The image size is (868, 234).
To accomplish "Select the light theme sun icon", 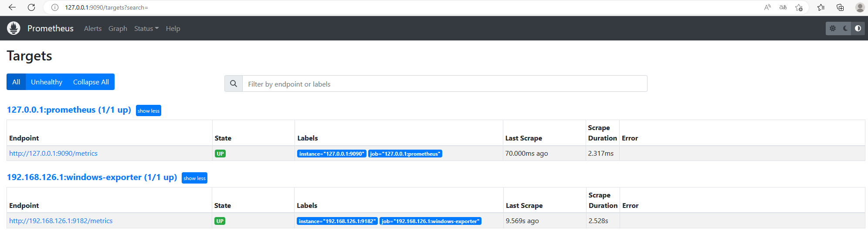I will pyautogui.click(x=833, y=28).
